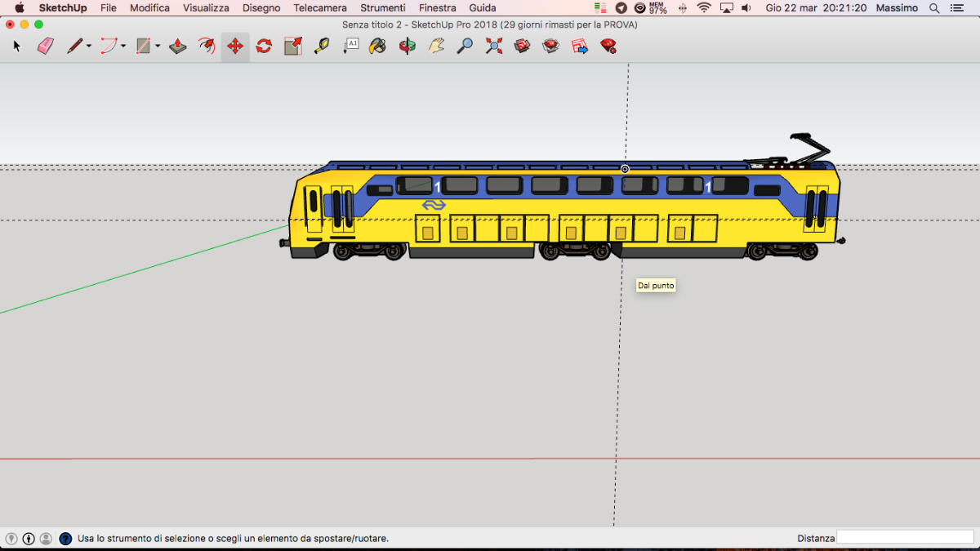Select the Pan hand tool

436,47
